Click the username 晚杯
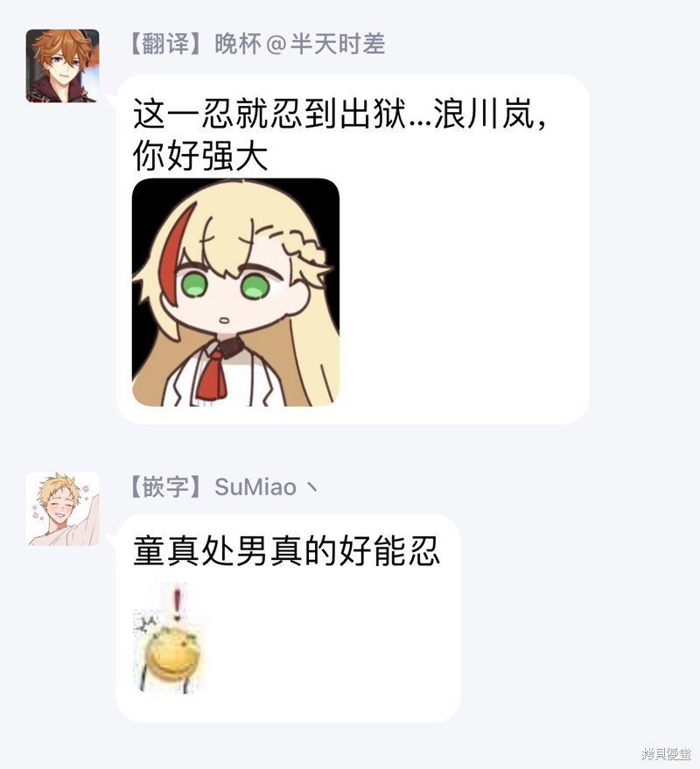Screen dimensions: 700x769 (x=238, y=44)
